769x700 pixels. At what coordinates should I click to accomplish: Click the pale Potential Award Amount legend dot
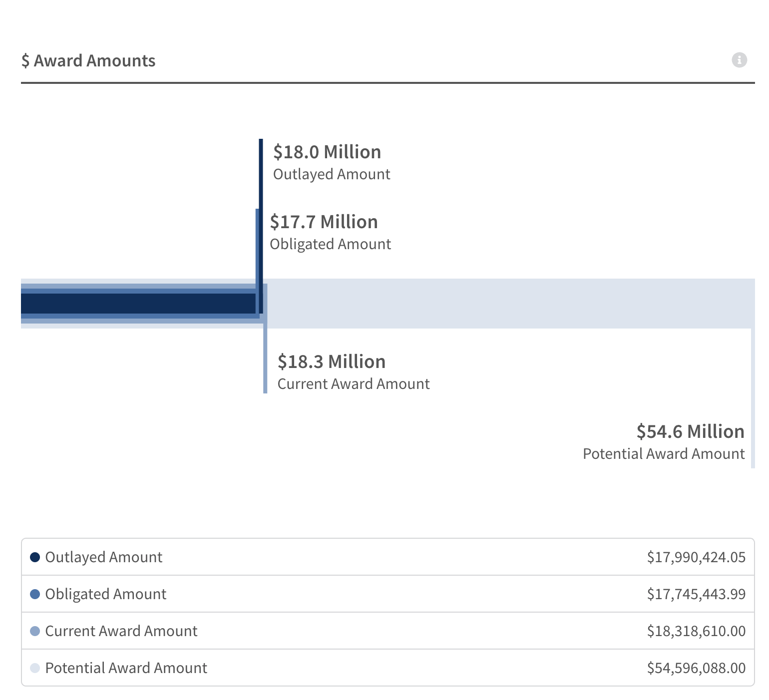click(x=35, y=668)
